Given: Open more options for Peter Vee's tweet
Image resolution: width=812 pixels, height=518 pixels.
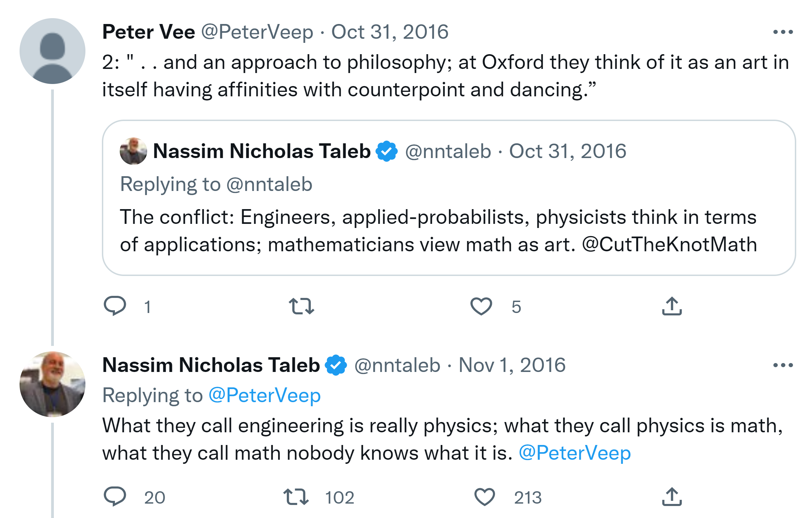Looking at the screenshot, I should tap(783, 32).
